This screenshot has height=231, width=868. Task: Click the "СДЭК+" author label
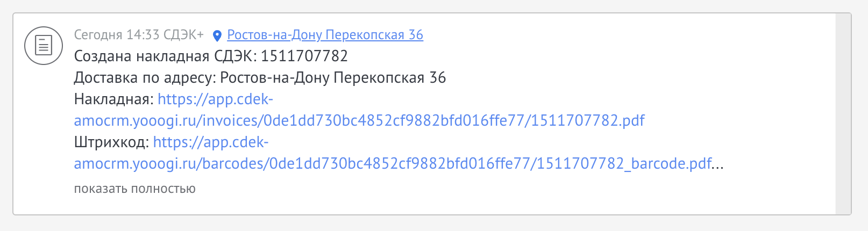click(x=183, y=35)
